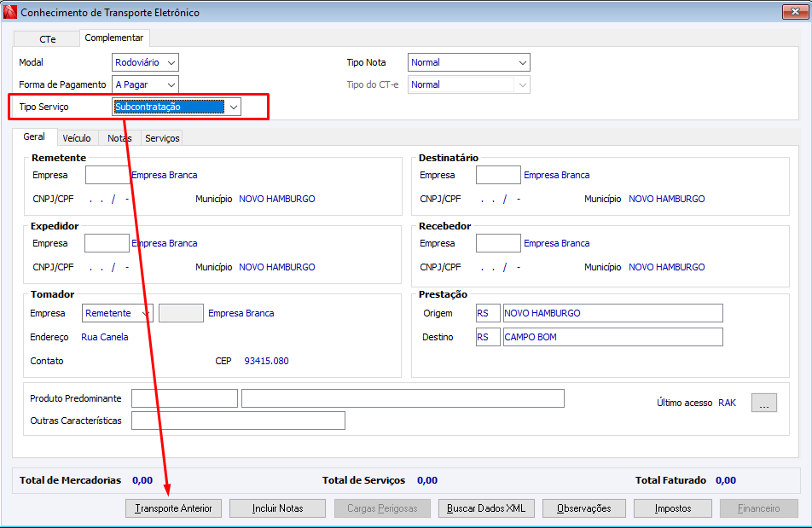Image resolution: width=812 pixels, height=528 pixels.
Task: Open Forma de Pagamento dropdown
Action: (x=145, y=84)
